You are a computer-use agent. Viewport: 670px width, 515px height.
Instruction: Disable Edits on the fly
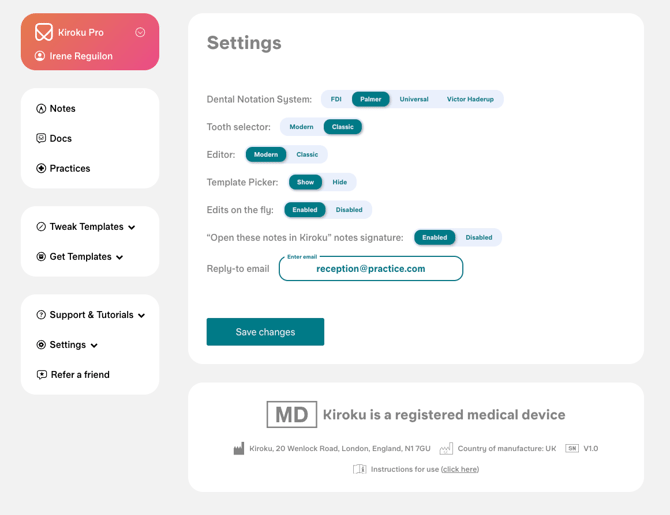pyautogui.click(x=349, y=210)
